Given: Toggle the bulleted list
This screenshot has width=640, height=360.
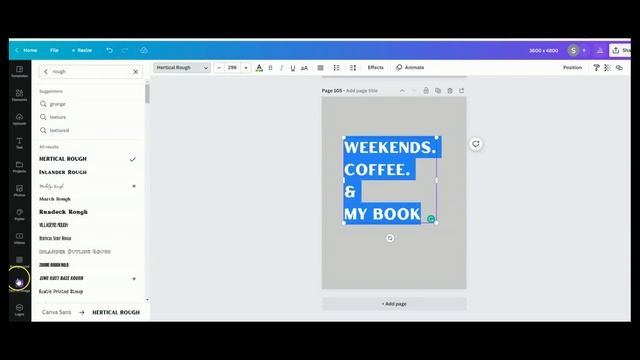Looking at the screenshot, I should [x=336, y=68].
